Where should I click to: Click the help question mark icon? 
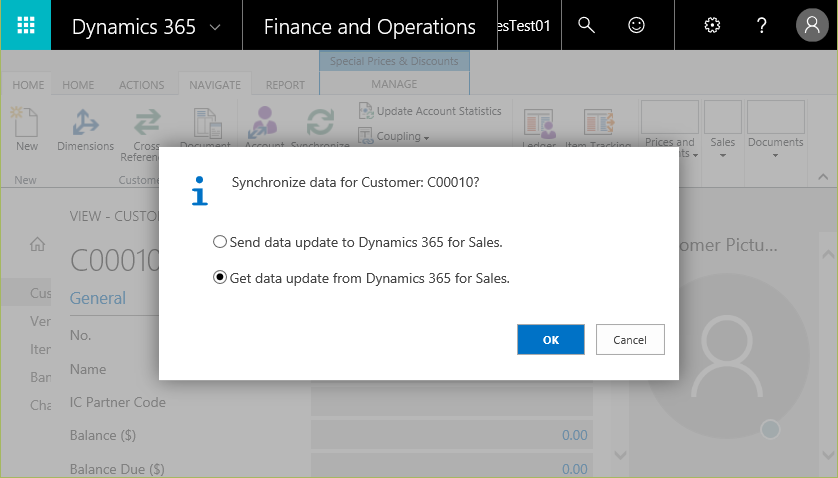[762, 25]
